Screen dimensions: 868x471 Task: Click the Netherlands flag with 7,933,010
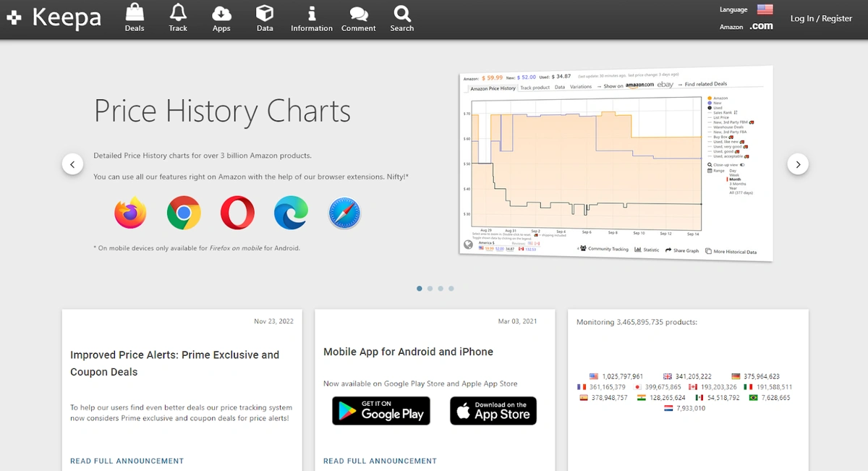(x=669, y=409)
